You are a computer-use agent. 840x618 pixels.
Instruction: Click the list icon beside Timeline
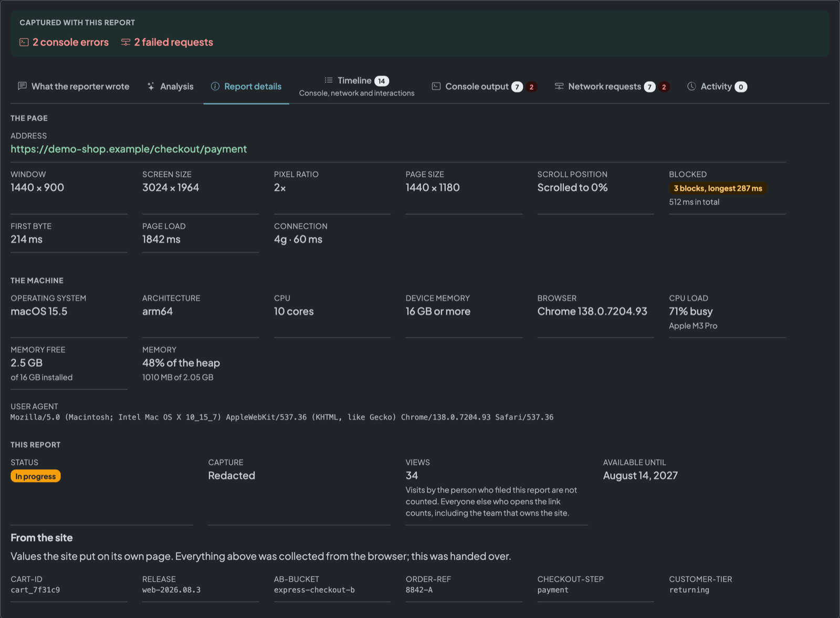329,80
